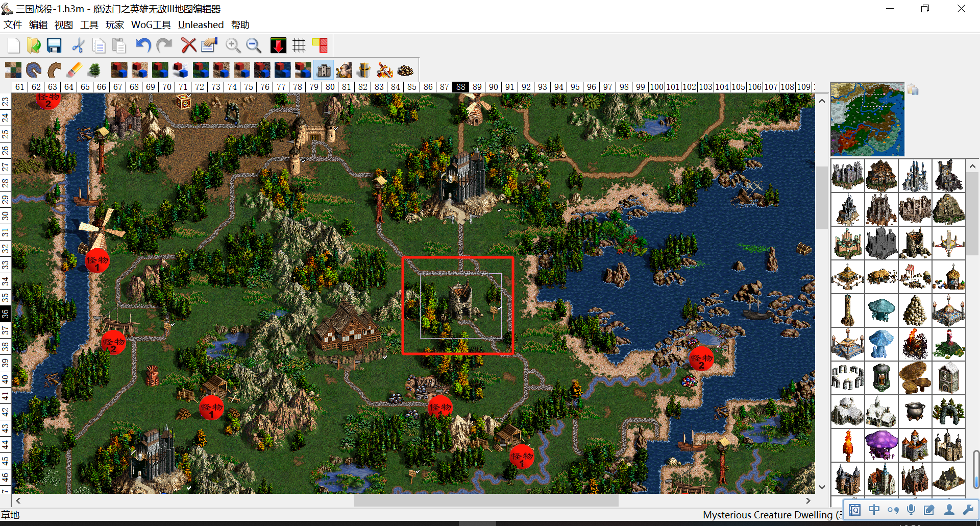This screenshot has width=980, height=526.
Task: Click the minimap overview thumbnail
Action: (x=867, y=119)
